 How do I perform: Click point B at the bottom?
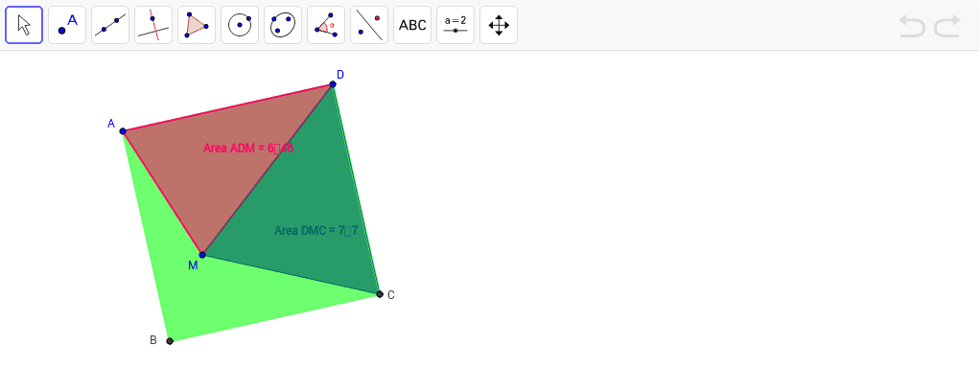click(170, 341)
